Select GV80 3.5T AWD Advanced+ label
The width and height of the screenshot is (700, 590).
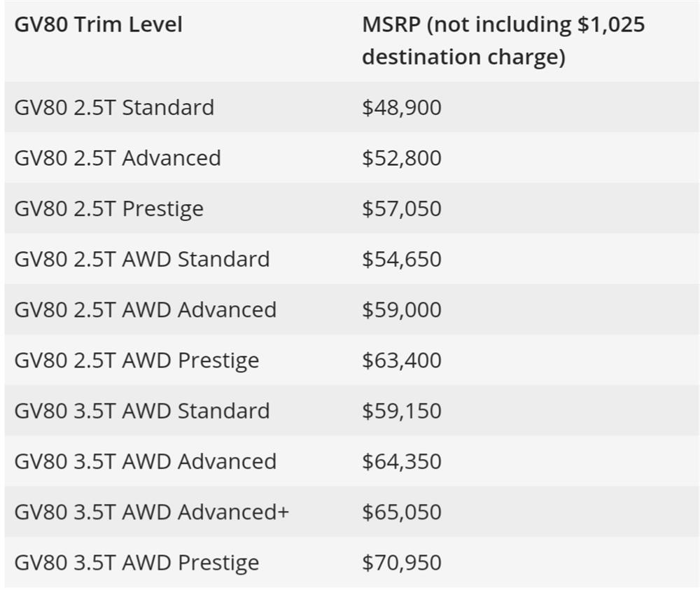152,512
